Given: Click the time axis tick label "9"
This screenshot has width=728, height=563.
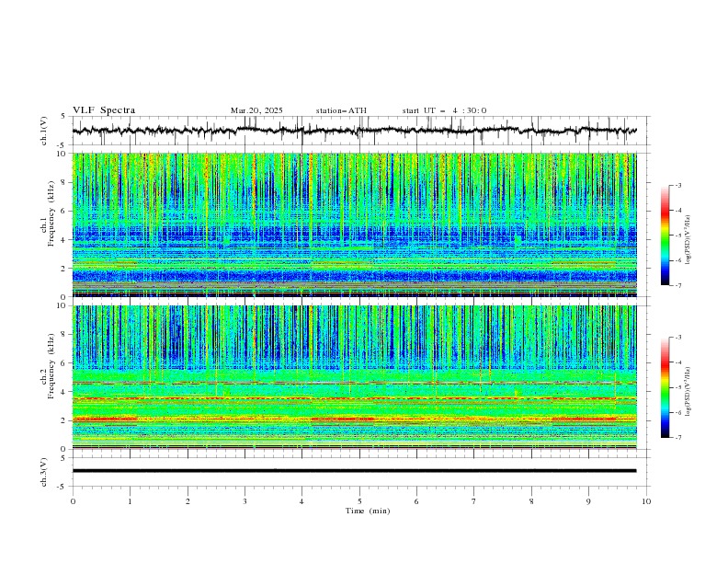Looking at the screenshot, I should tap(588, 501).
